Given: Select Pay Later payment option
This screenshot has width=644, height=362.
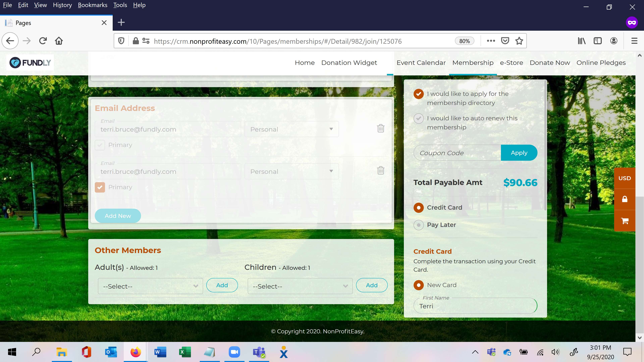Looking at the screenshot, I should 418,225.
